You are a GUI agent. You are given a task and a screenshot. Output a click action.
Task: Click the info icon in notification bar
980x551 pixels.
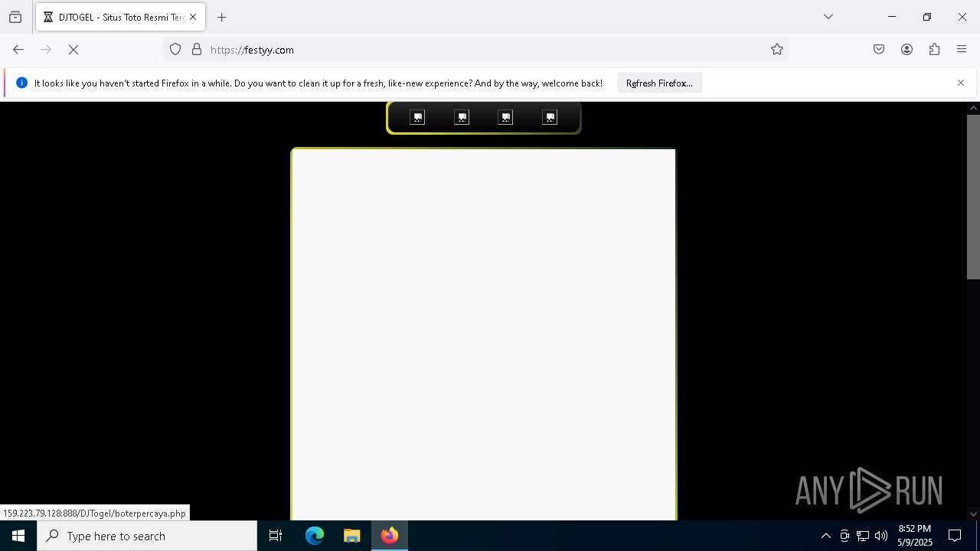click(x=21, y=83)
